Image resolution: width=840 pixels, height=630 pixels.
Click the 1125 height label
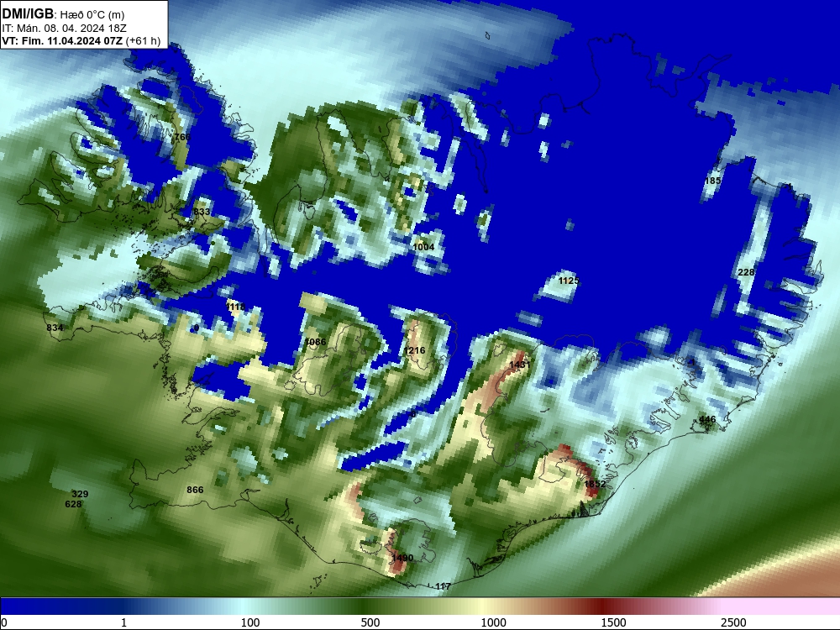point(569,281)
